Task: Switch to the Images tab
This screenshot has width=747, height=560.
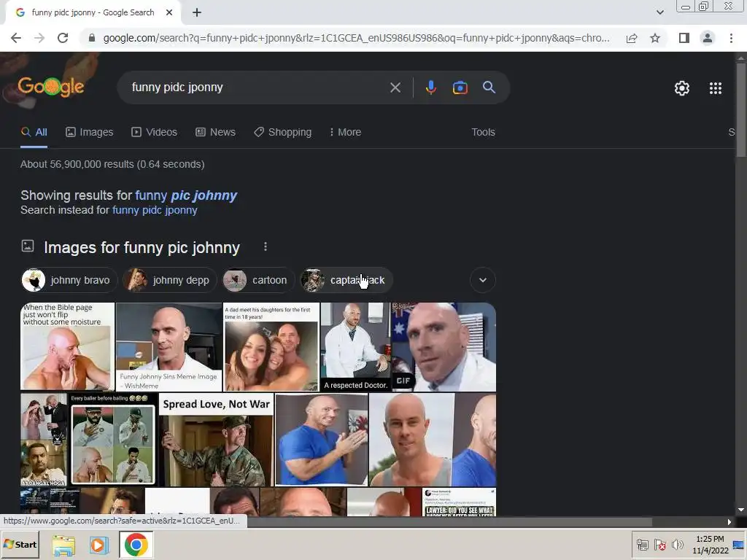Action: [x=90, y=133]
